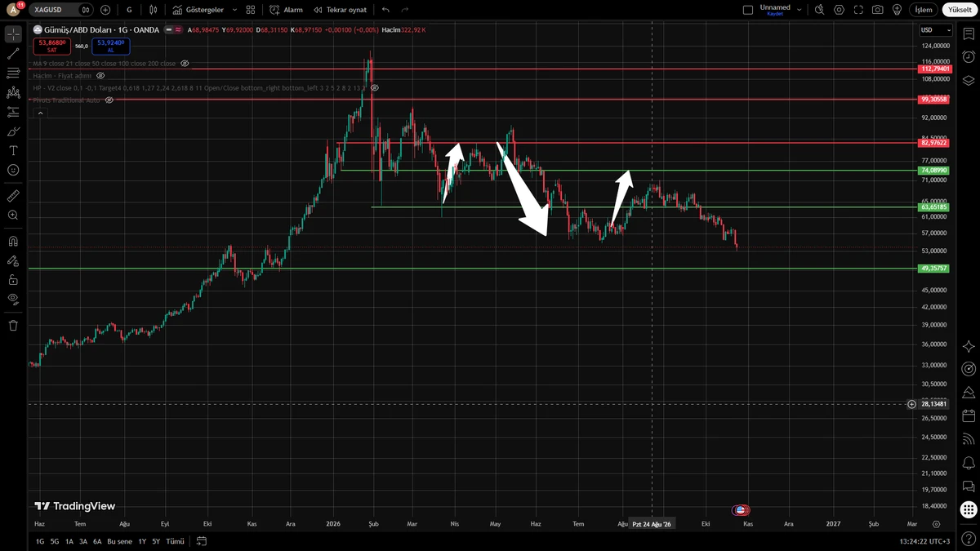Open the İşlem trade button
The width and height of the screenshot is (980, 551).
tap(923, 10)
